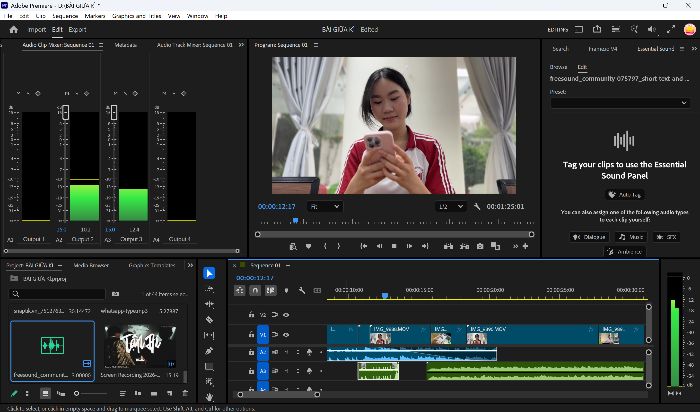700x412 pixels.
Task: Open the Sequence menu in the menu bar
Action: pos(65,16)
